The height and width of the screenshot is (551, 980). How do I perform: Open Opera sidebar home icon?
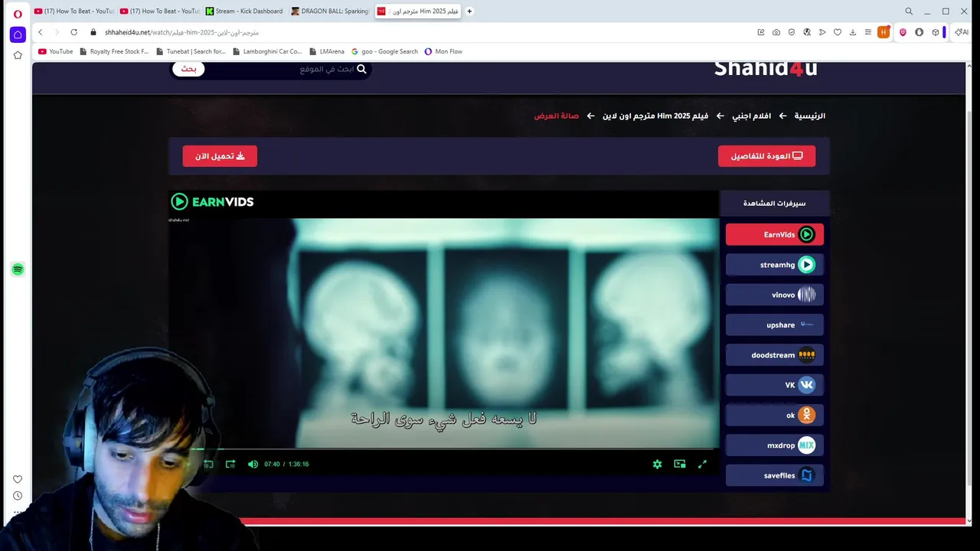18,34
